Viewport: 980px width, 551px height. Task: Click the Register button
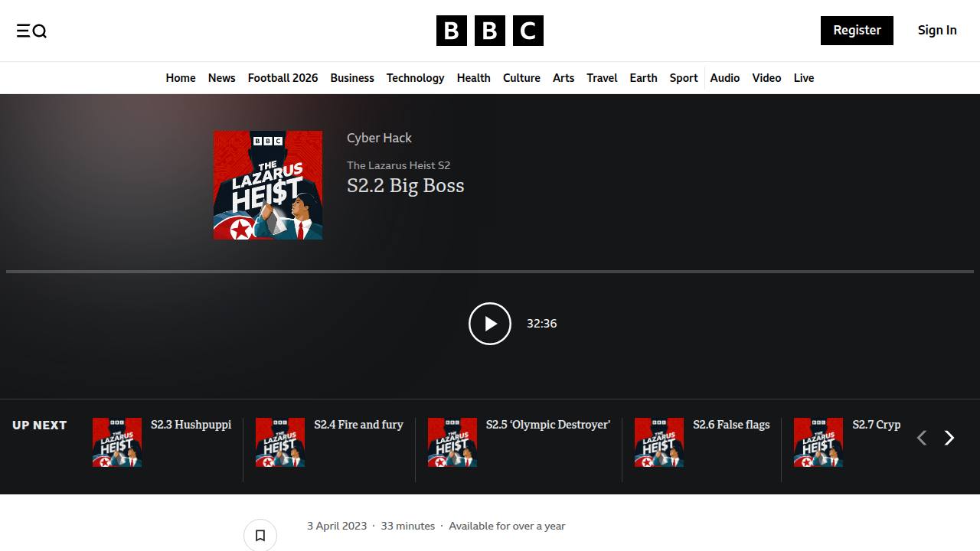(x=857, y=31)
